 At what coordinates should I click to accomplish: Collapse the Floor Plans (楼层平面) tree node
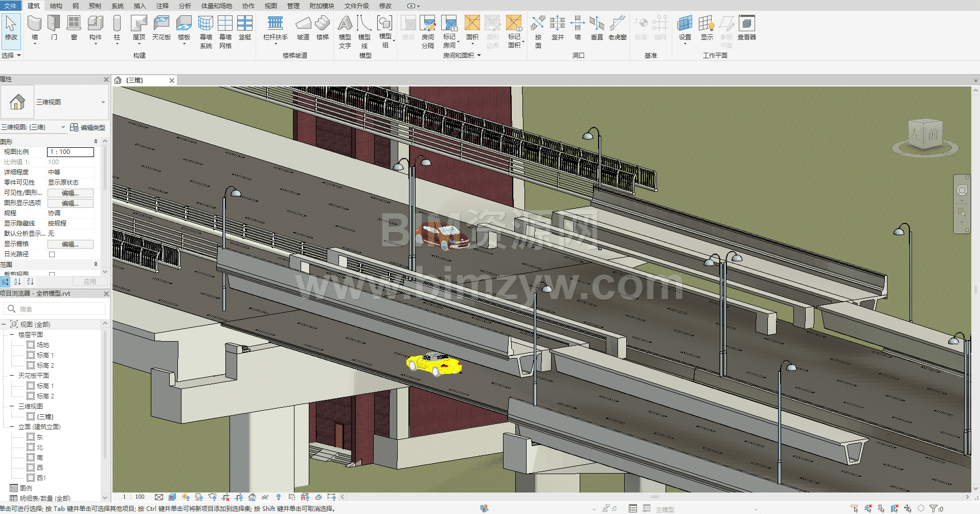pyautogui.click(x=12, y=334)
